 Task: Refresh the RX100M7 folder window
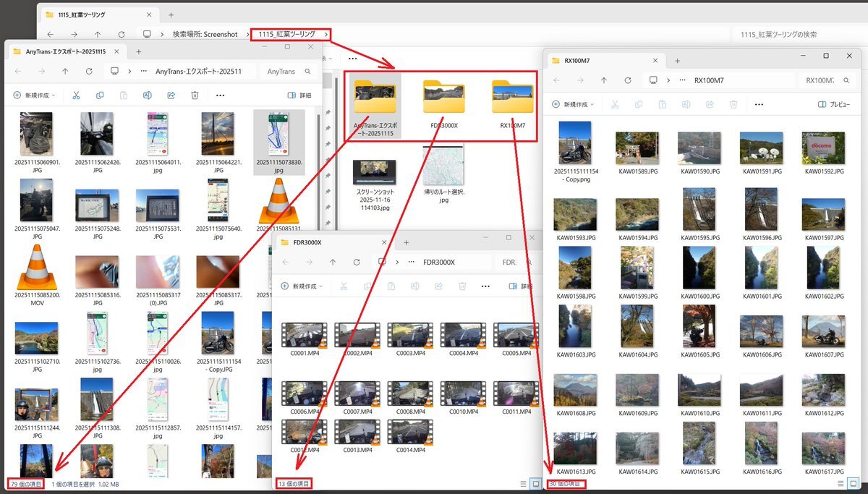[628, 80]
